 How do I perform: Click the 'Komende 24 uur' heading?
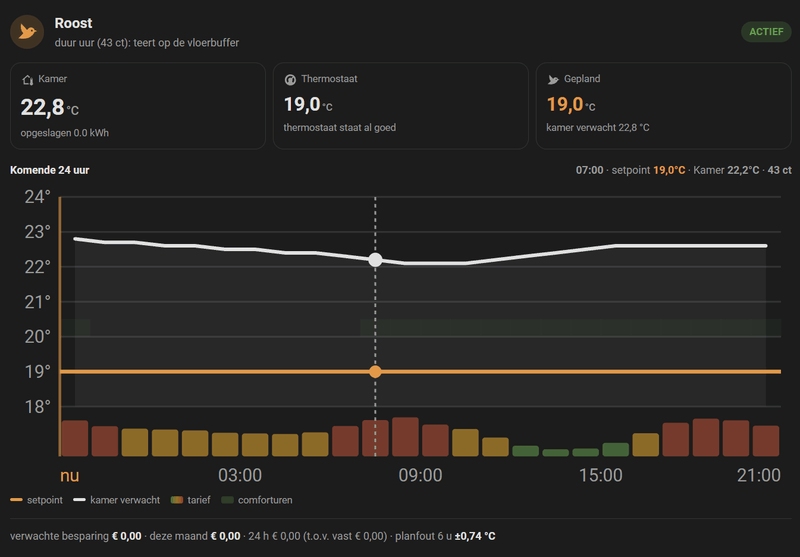pos(49,170)
